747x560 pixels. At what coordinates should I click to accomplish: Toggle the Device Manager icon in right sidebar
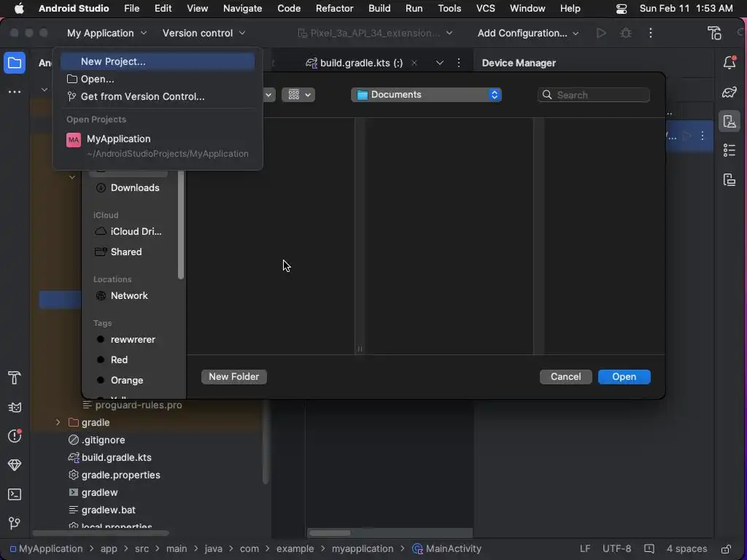tap(729, 122)
